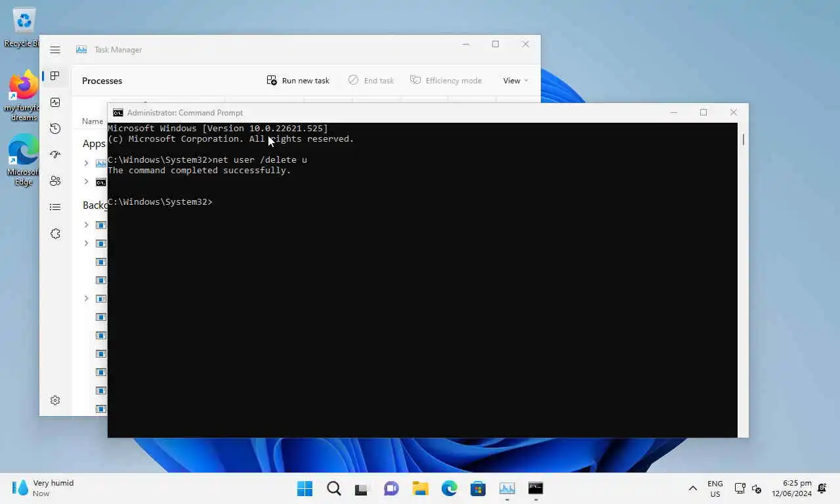Open Task Manager settings gear
Image resolution: width=840 pixels, height=504 pixels.
click(x=55, y=400)
